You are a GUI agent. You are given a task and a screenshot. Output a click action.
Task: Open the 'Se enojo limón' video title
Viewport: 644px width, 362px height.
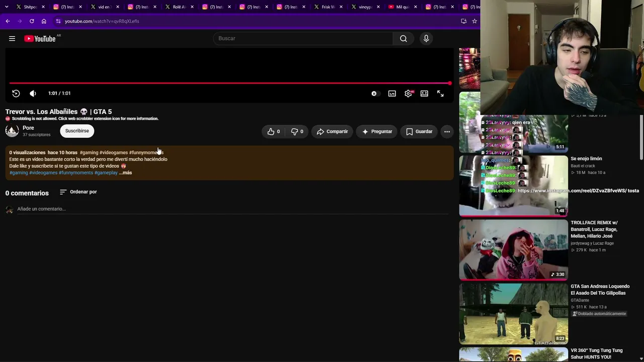point(586,159)
